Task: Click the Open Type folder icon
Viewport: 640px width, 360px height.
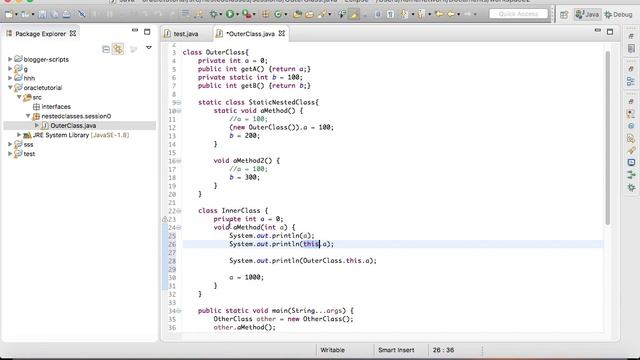Action: click(297, 14)
